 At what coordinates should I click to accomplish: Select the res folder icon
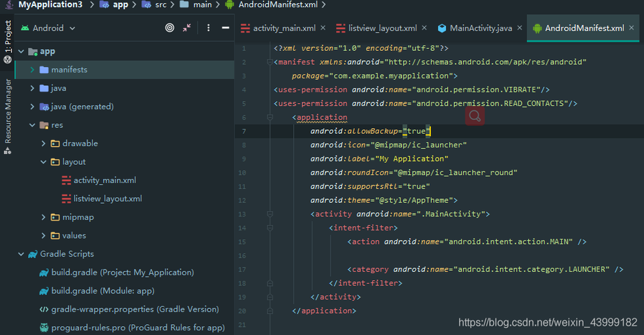coord(44,125)
